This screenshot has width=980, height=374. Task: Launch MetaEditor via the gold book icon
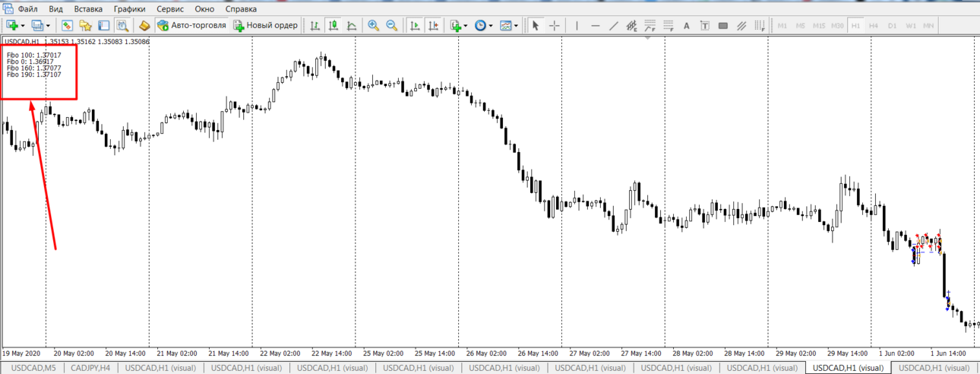point(144,25)
